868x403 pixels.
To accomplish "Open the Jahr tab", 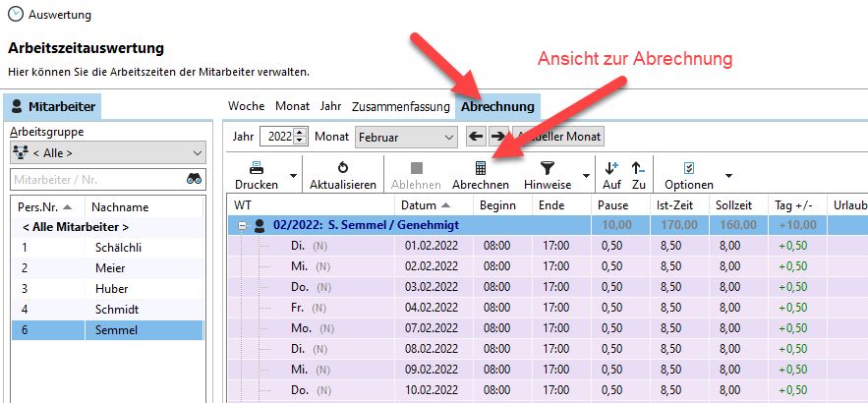I will (x=330, y=106).
